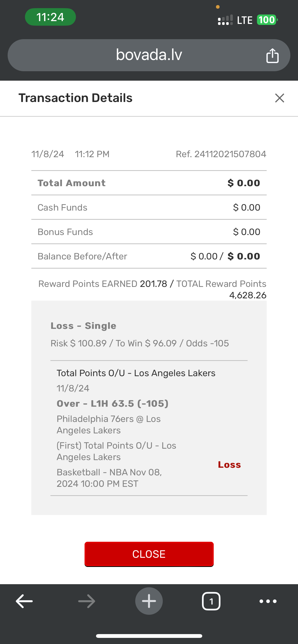Tap the Loss - Single bet heading
298x644 pixels.
point(83,326)
